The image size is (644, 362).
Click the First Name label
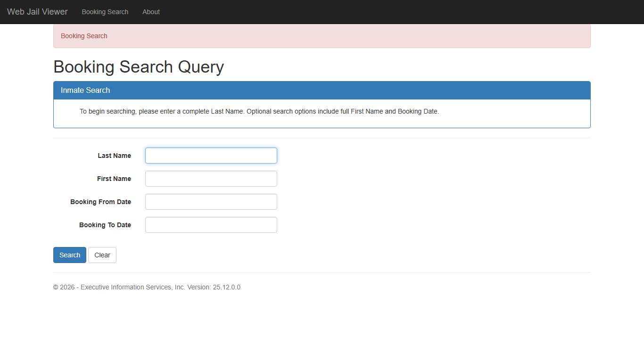(114, 179)
